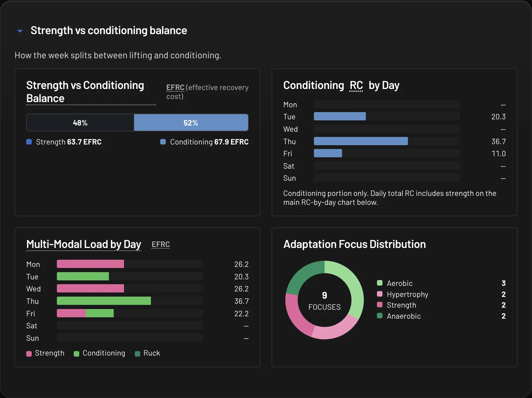Click the 9 FOCUSES donut center label
The width and height of the screenshot is (532, 398).
click(325, 301)
